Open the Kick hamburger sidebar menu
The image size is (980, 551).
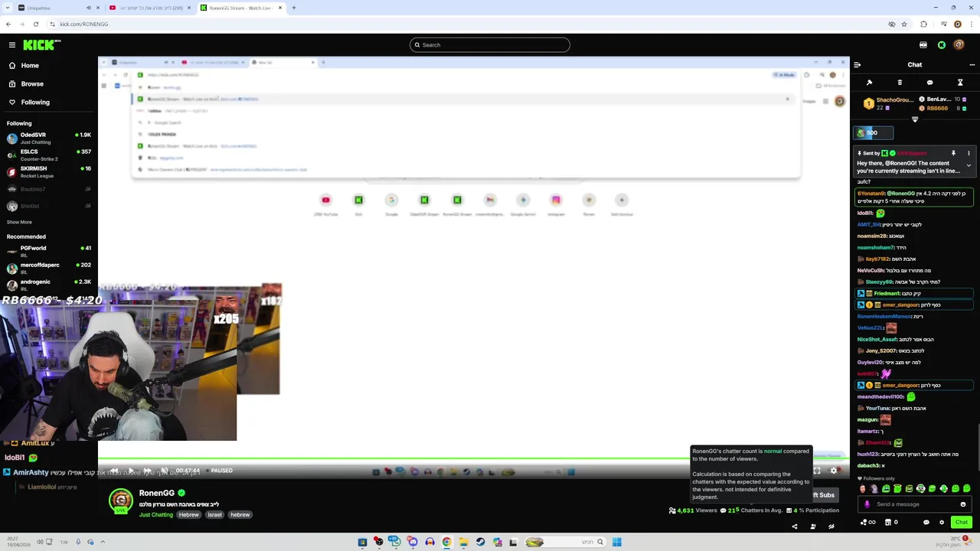coord(11,45)
